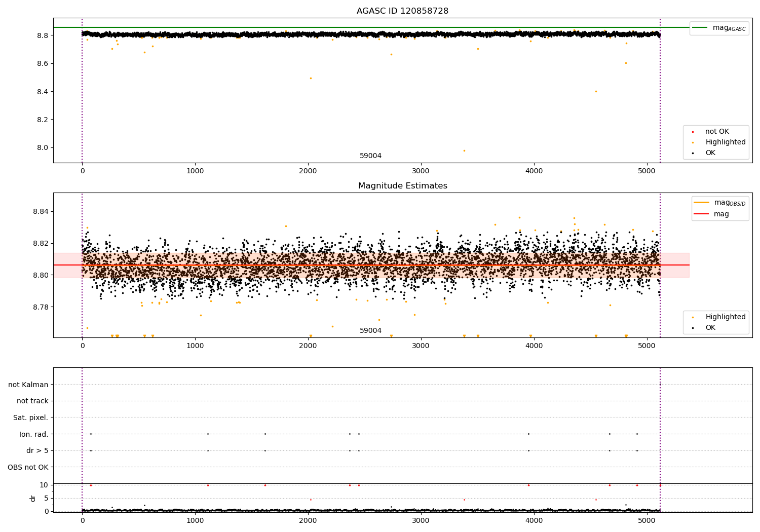Click the 1000 x-axis tick under the dr plot
Image resolution: width=760 pixels, height=532 pixels.
(195, 521)
